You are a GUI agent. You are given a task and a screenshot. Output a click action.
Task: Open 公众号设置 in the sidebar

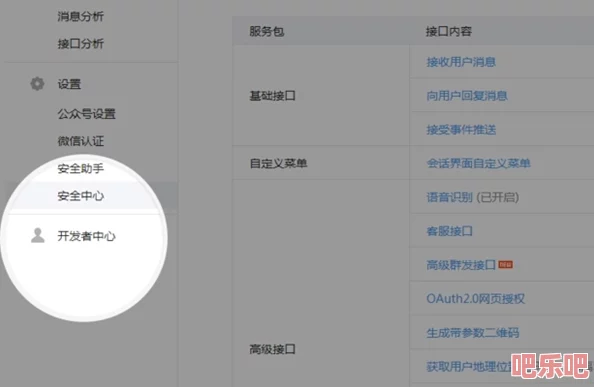86,114
